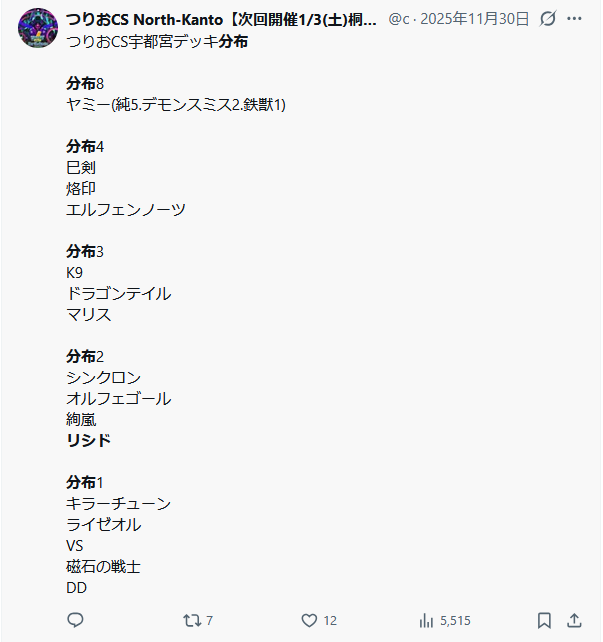Open the 2025年11月30日 post timestamp
This screenshot has width=603, height=642.
click(x=475, y=19)
